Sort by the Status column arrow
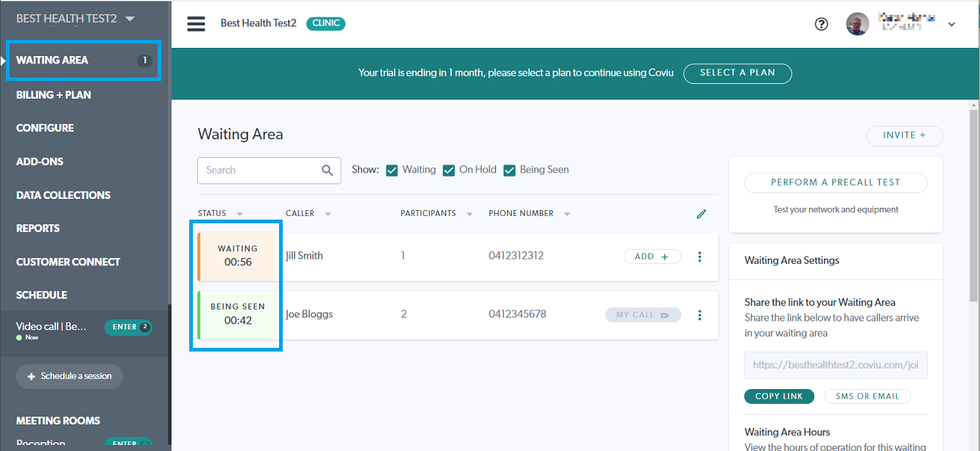 [x=239, y=214]
